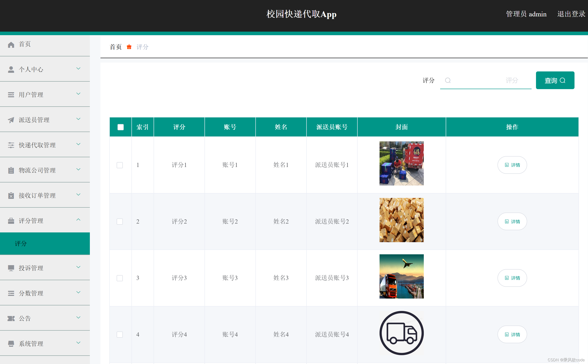Check the checkbox for row 1

click(120, 165)
